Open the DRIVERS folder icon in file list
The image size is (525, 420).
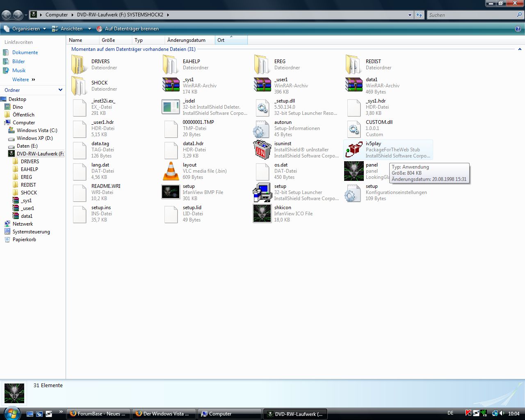point(79,65)
